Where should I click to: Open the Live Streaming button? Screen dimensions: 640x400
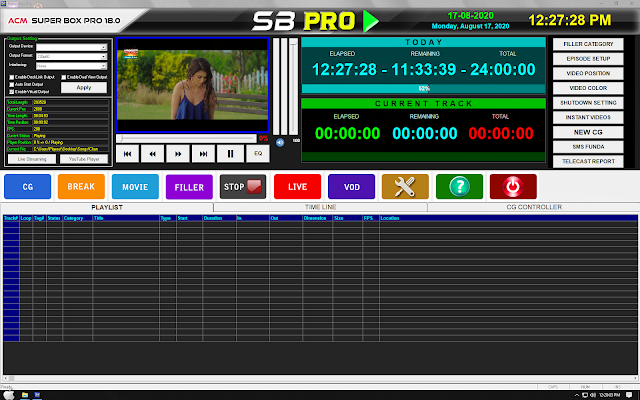32,159
